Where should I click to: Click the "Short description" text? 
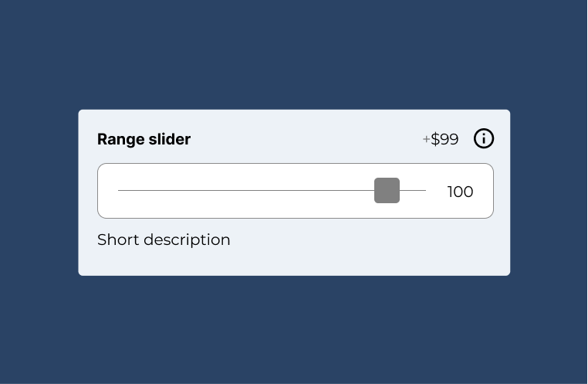click(164, 240)
